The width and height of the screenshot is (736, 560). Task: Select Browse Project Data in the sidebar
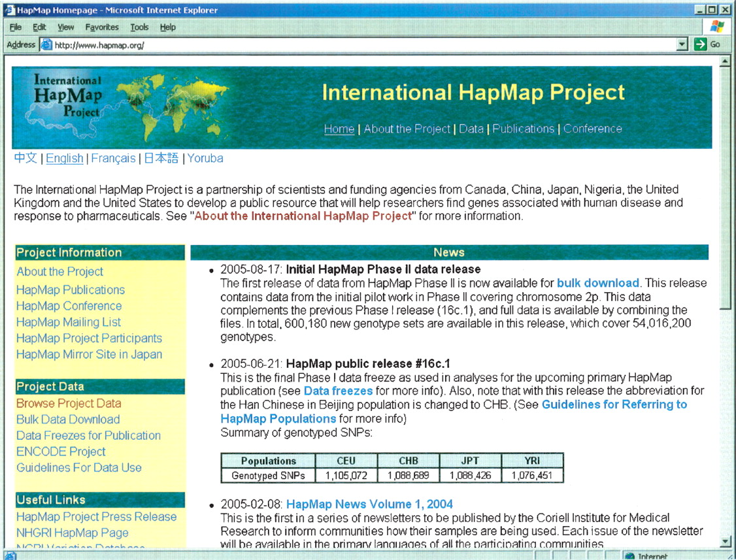coord(69,403)
